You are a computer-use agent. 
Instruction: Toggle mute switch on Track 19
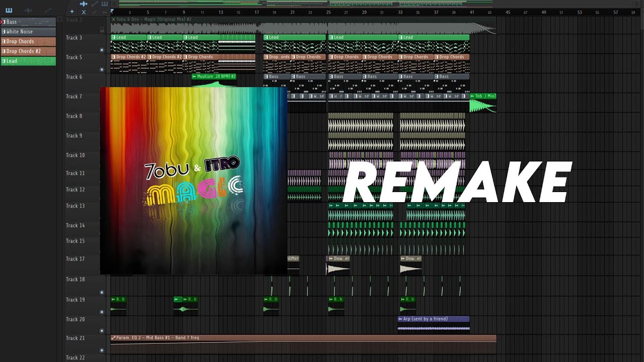coord(102,312)
